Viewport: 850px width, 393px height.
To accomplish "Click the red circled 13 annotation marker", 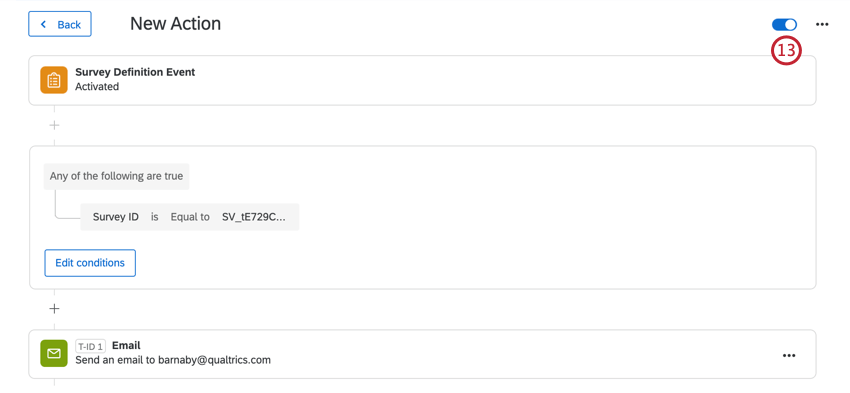I will (786, 50).
